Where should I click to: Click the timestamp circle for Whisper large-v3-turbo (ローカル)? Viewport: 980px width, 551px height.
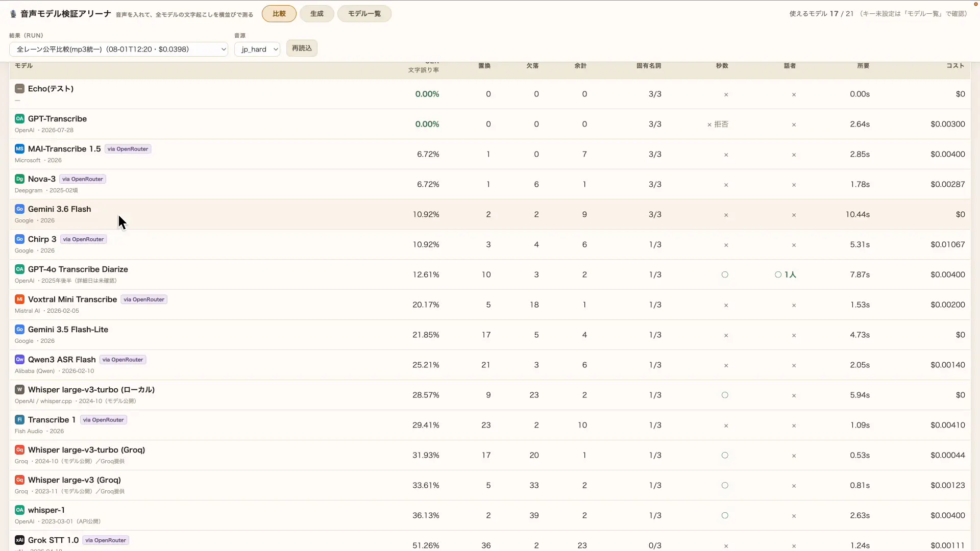pos(725,395)
